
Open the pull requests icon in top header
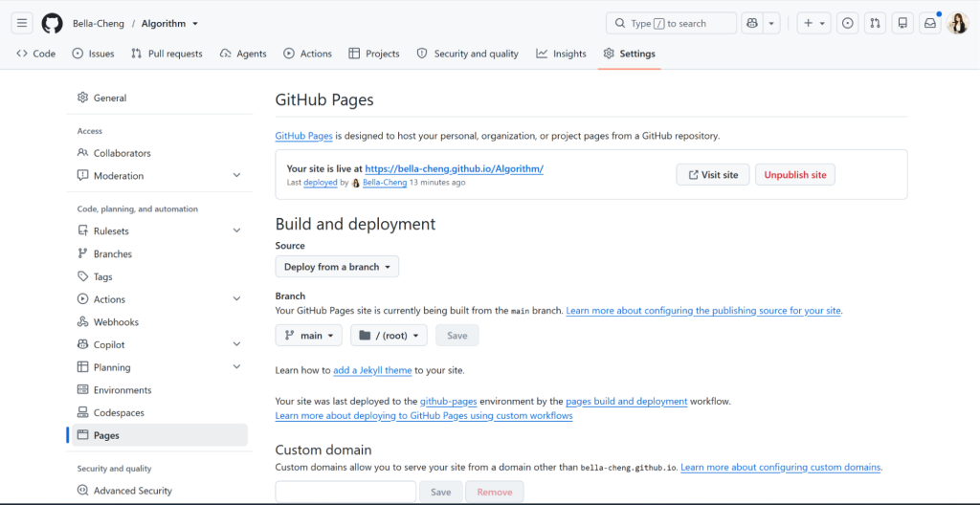tap(875, 23)
